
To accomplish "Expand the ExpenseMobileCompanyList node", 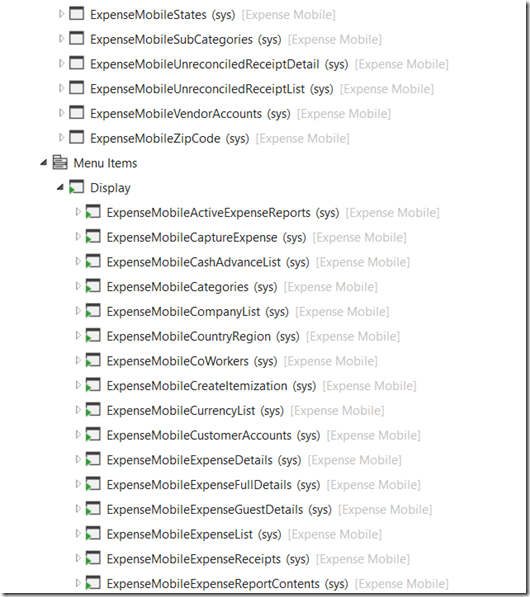I will click(x=78, y=311).
